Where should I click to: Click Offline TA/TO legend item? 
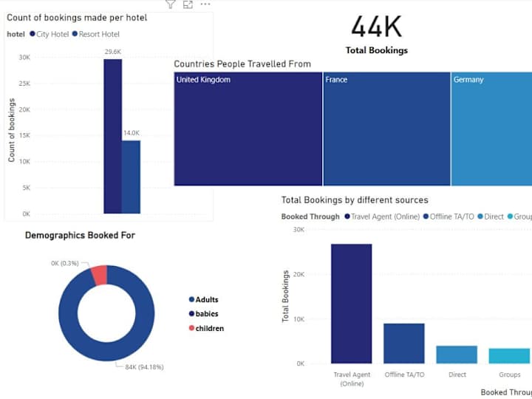(x=449, y=216)
